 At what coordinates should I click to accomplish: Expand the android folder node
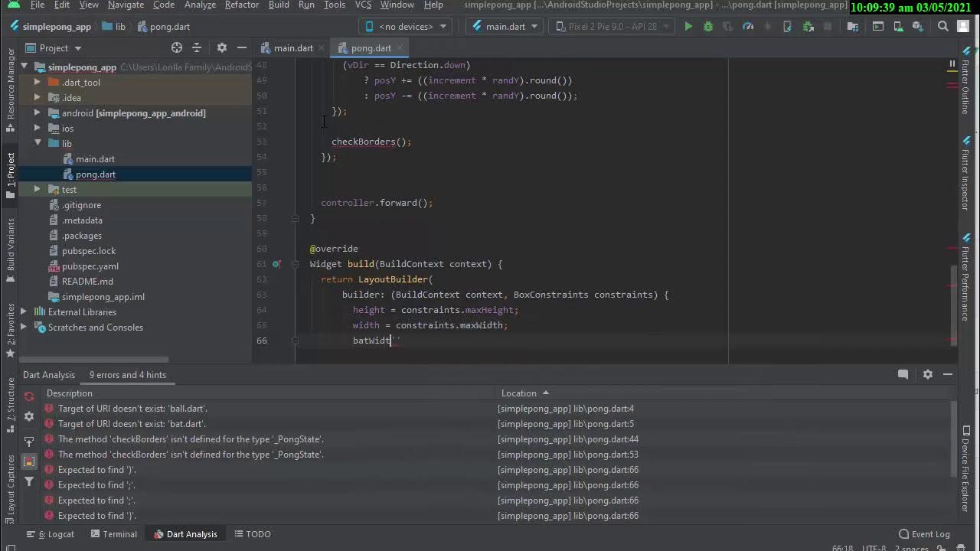[37, 113]
